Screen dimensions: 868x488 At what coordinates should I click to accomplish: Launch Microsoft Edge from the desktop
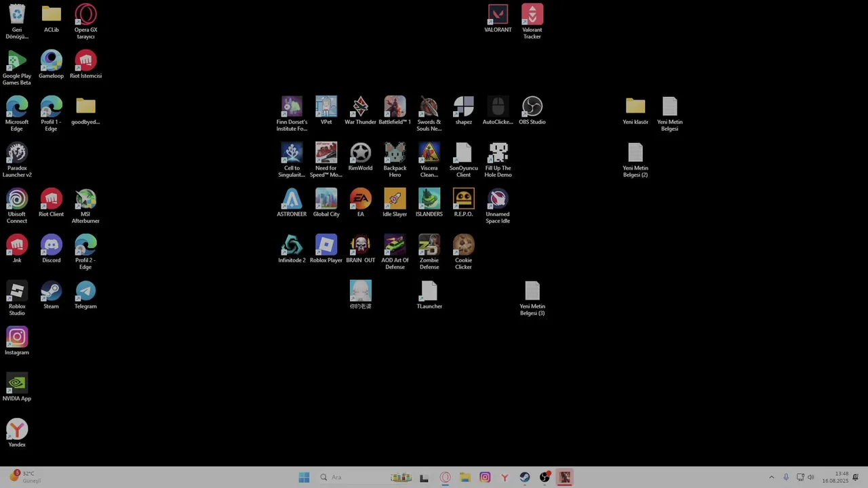click(x=17, y=107)
